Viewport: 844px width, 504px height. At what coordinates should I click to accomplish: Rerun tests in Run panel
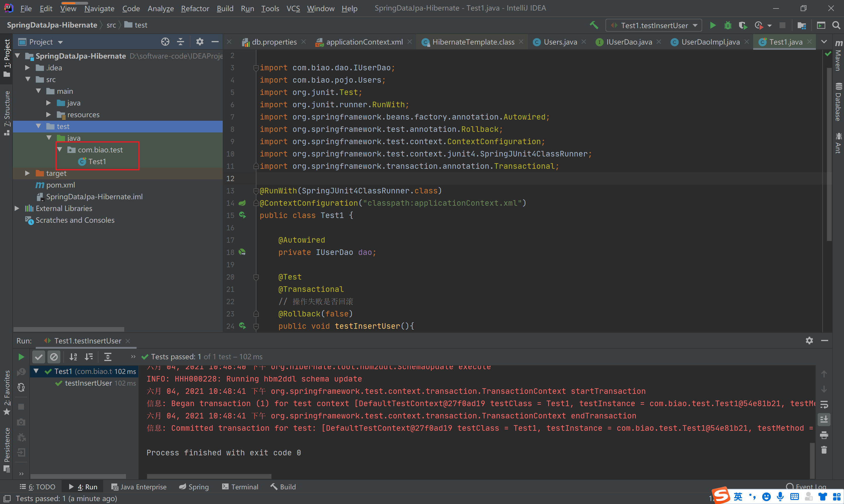pos(21,357)
